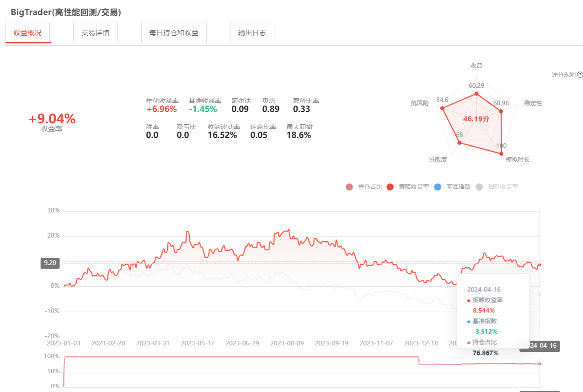The height and width of the screenshot is (392, 583).
Task: Toggle the 持仓占比 legend series
Action: (364, 187)
